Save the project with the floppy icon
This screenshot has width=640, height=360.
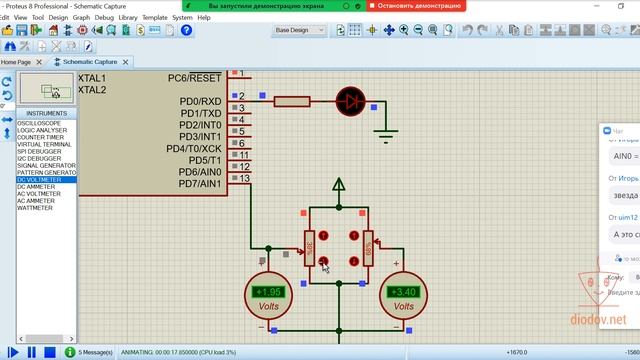(22, 30)
